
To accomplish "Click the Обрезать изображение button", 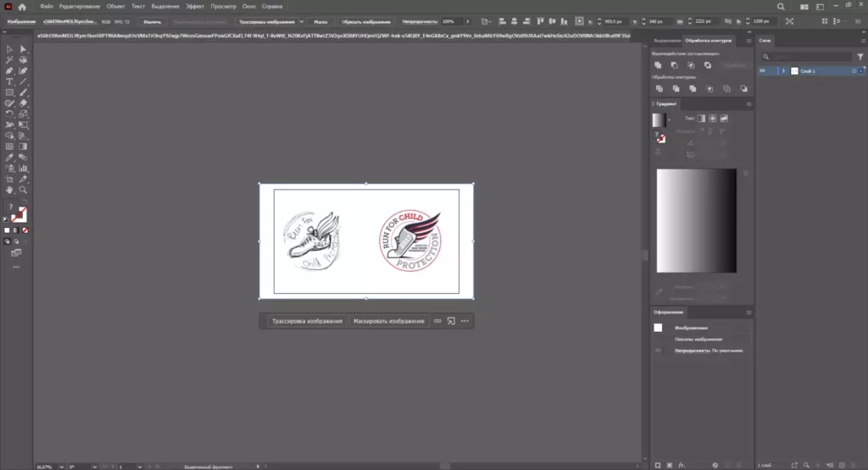I will pos(366,21).
